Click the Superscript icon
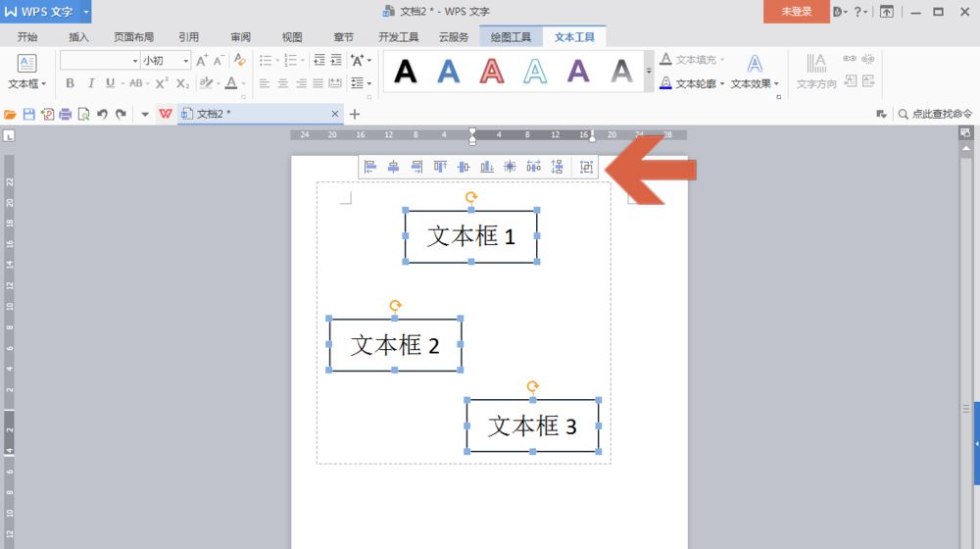The image size is (980, 549). tap(162, 82)
